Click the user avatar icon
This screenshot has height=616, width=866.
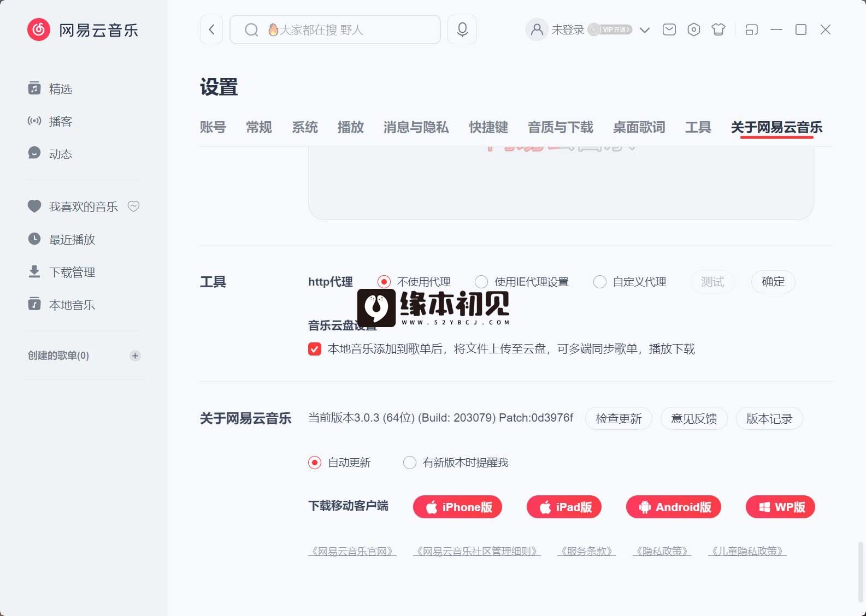pos(537,29)
